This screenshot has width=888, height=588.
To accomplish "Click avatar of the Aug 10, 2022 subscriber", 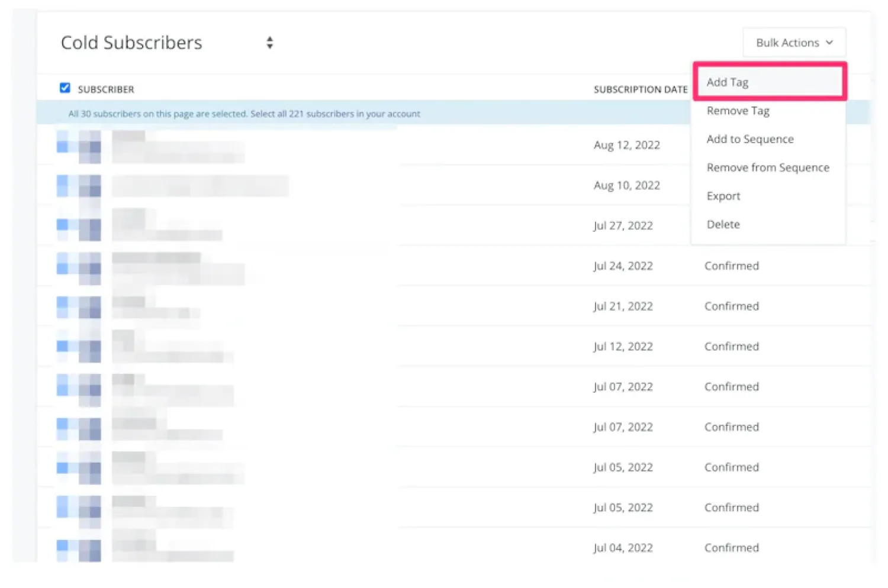I will coord(89,186).
